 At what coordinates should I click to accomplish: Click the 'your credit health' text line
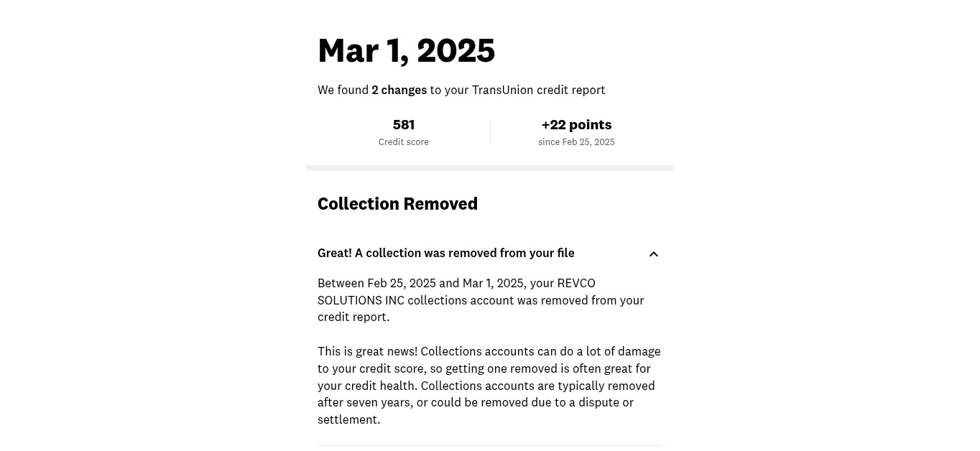pyautogui.click(x=486, y=386)
